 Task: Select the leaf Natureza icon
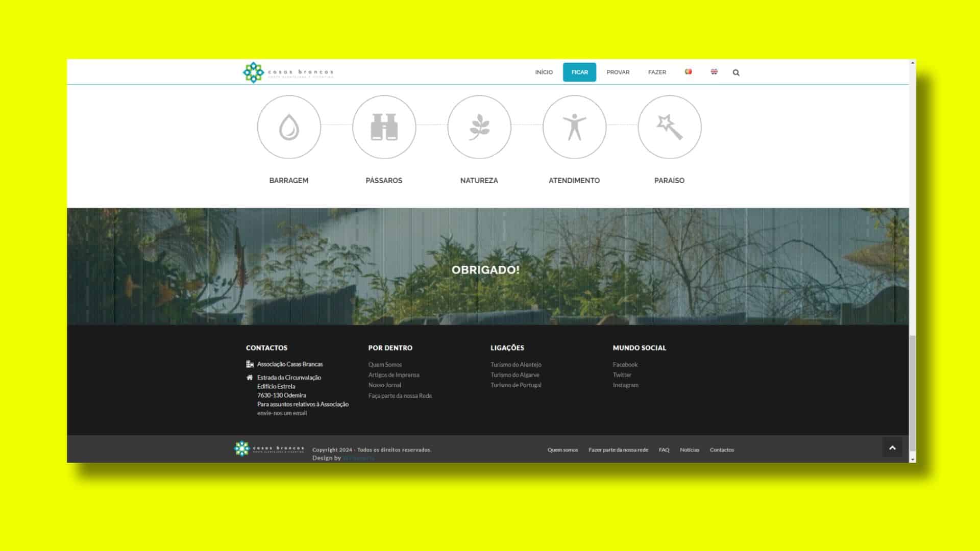click(x=479, y=127)
